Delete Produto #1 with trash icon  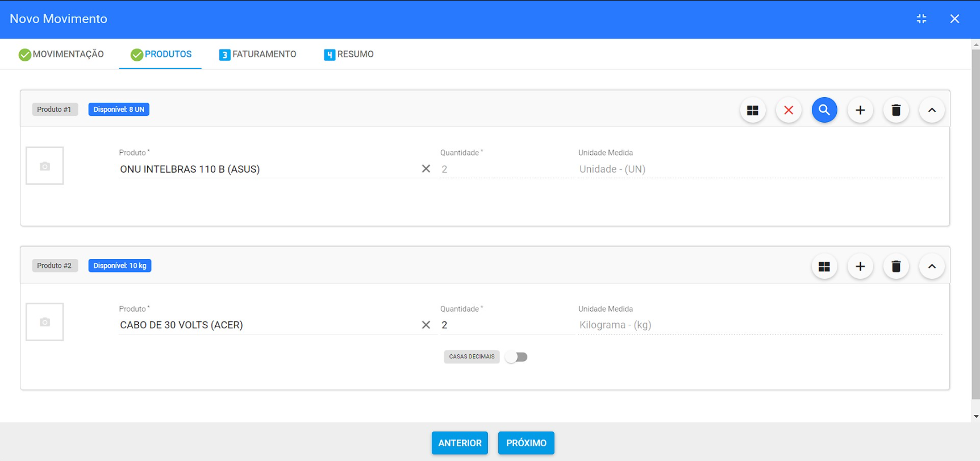[896, 110]
